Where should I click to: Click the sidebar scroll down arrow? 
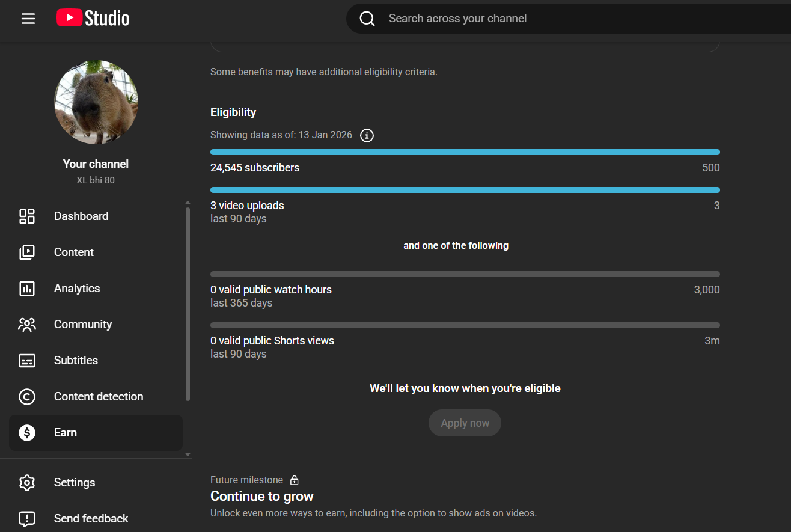[188, 454]
